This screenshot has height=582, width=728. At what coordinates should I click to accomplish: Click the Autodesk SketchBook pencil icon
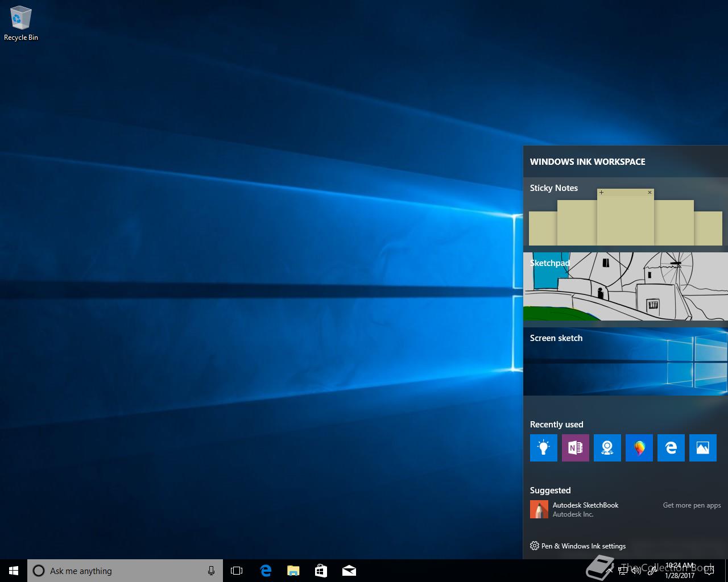coord(539,509)
